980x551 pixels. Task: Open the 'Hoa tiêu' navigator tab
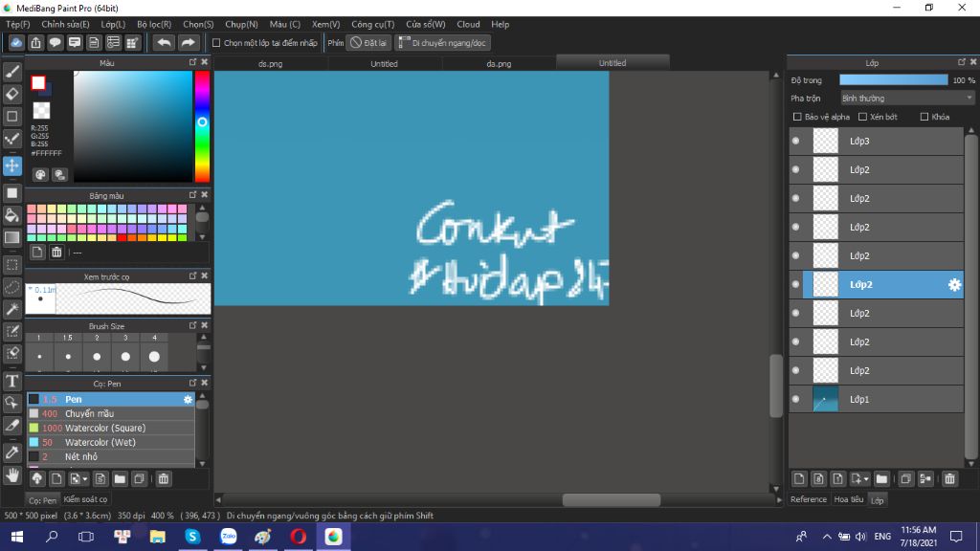pyautogui.click(x=848, y=499)
